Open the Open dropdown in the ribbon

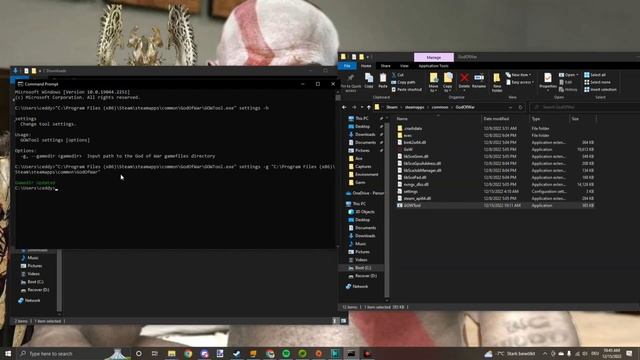[x=569, y=75]
